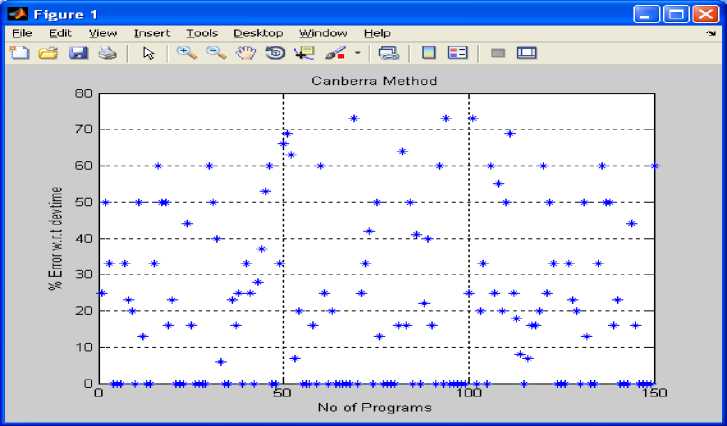Open the Window menu

coord(323,33)
